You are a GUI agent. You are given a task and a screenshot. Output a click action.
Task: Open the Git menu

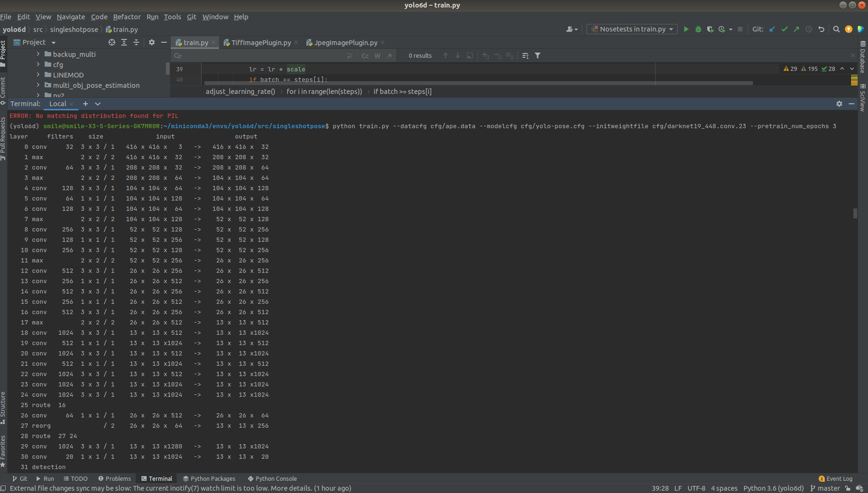(x=191, y=16)
